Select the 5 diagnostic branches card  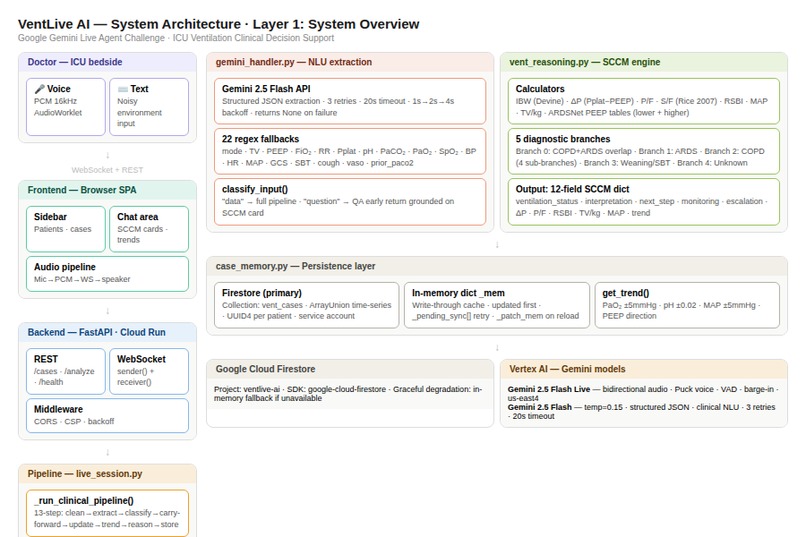(644, 151)
